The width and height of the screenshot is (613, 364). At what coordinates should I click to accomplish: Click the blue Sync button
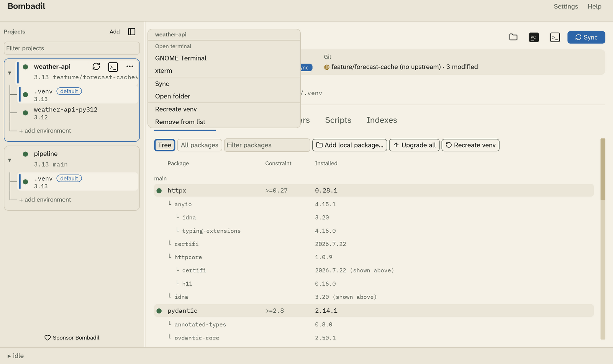pyautogui.click(x=586, y=37)
